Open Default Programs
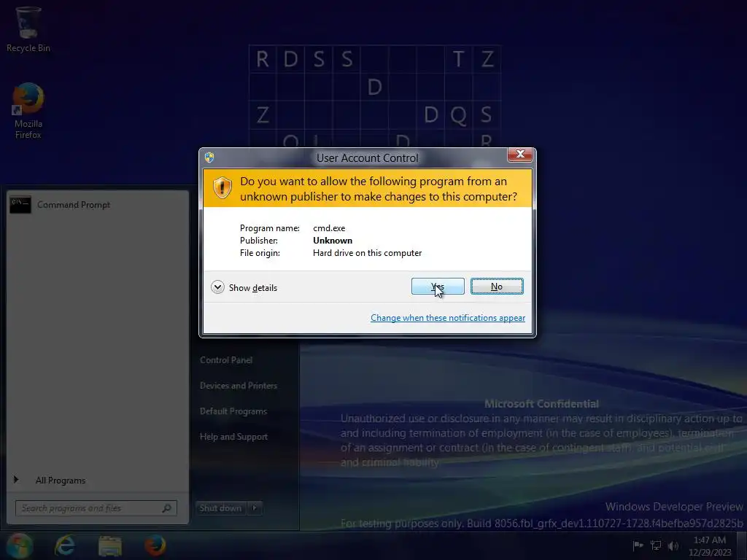 click(x=233, y=411)
